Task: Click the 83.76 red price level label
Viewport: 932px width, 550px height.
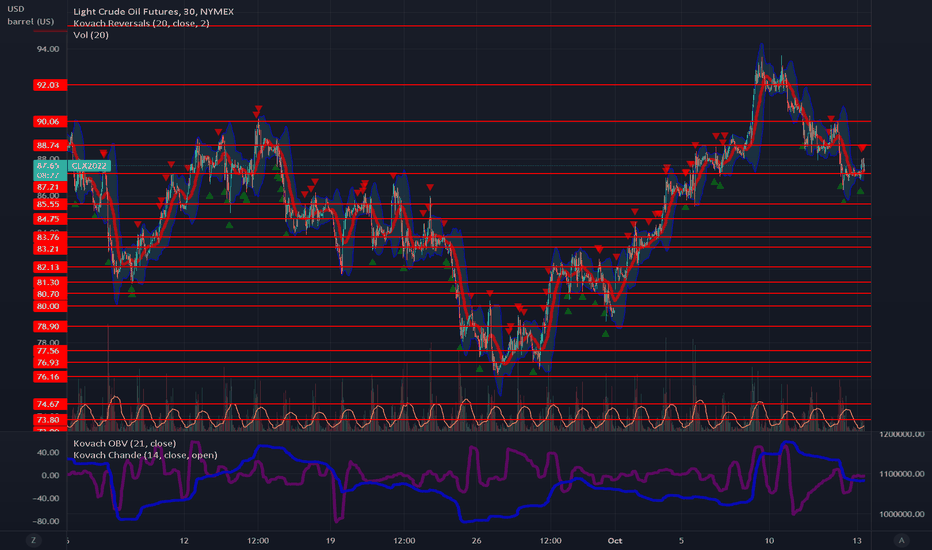Action: (50, 237)
